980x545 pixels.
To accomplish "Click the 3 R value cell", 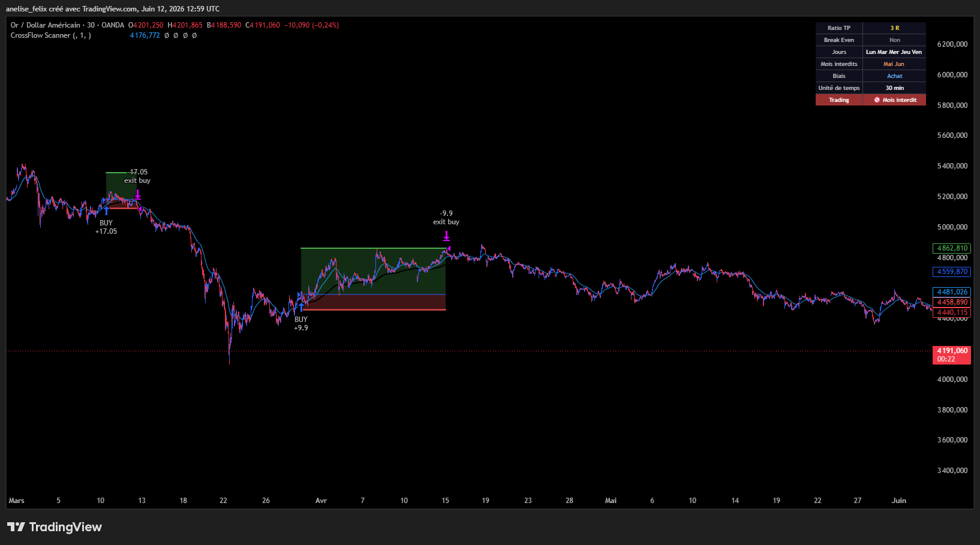I will coord(894,28).
